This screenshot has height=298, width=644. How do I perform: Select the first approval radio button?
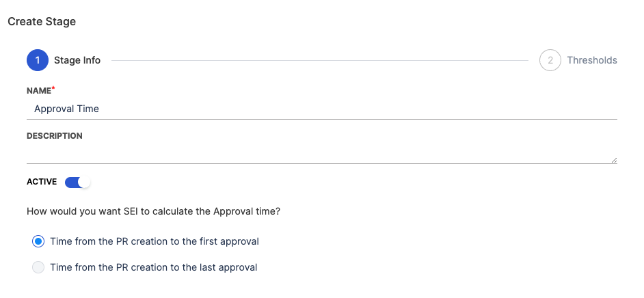tap(38, 241)
